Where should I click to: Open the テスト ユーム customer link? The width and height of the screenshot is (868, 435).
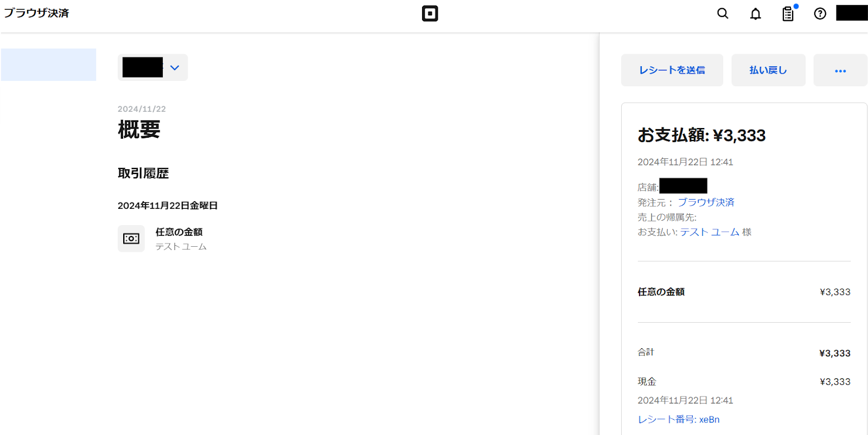coord(710,232)
